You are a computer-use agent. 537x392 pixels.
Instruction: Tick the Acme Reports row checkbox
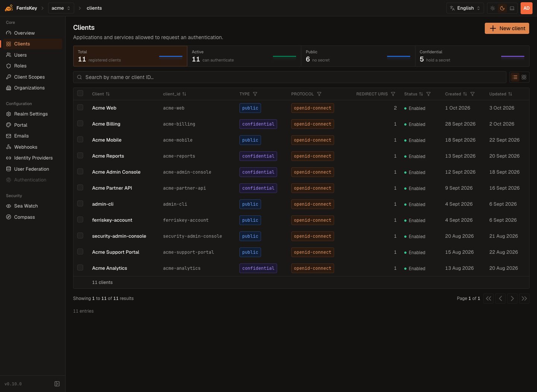tap(80, 155)
